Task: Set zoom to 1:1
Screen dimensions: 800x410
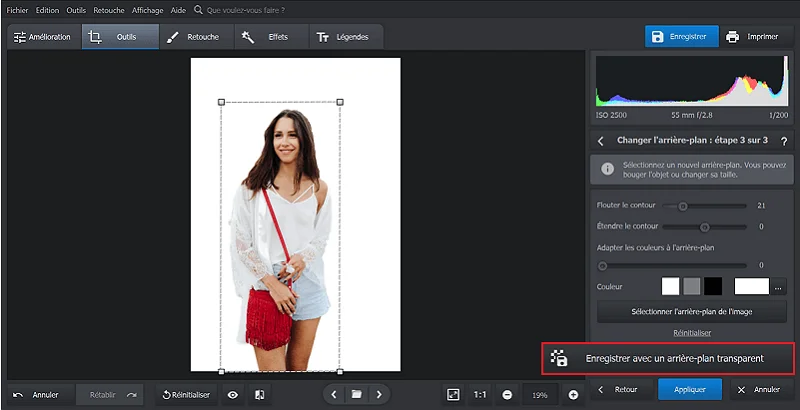Action: tap(480, 395)
